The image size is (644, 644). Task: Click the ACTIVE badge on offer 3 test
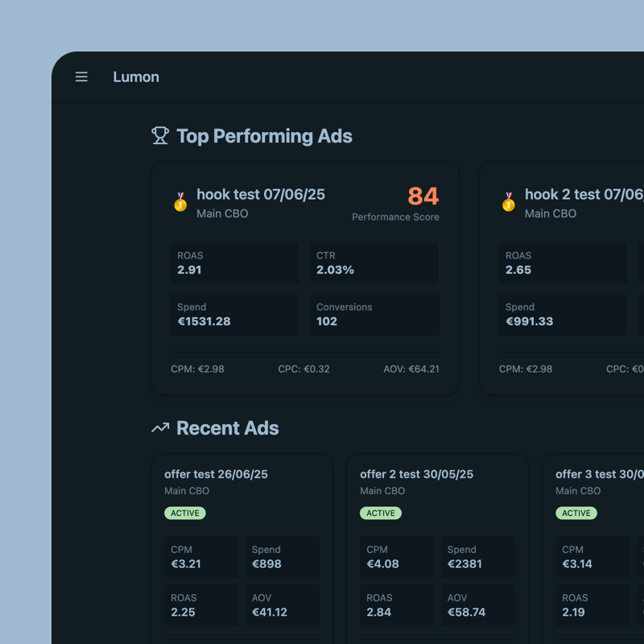[x=576, y=513]
